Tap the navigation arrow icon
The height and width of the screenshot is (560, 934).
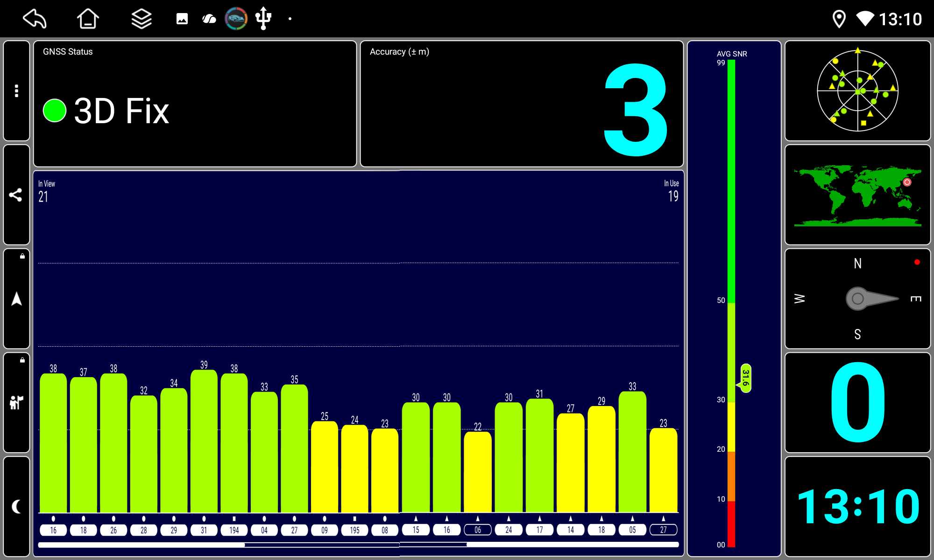tap(16, 299)
